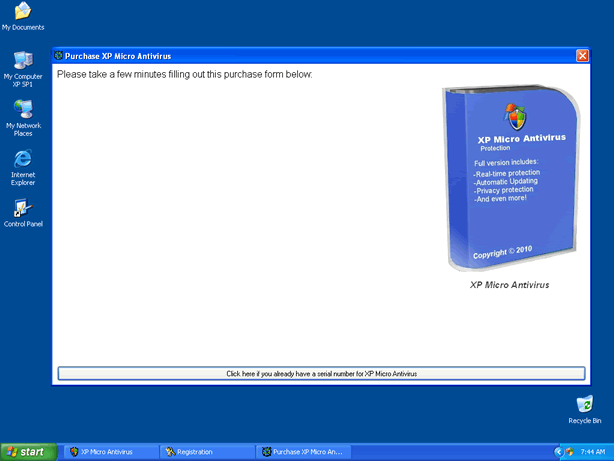The image size is (614, 461).
Task: Select the My Computer XP SP1 icon
Action: point(22,62)
